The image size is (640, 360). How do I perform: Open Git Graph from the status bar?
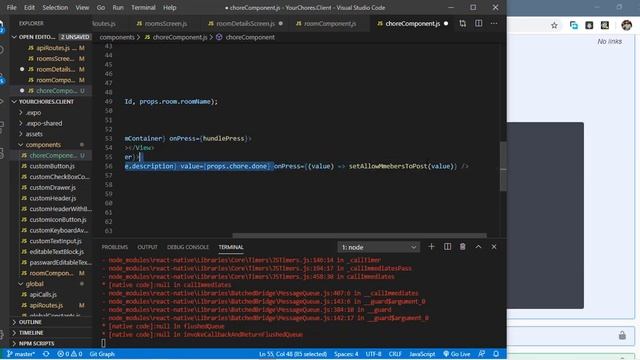pos(102,354)
